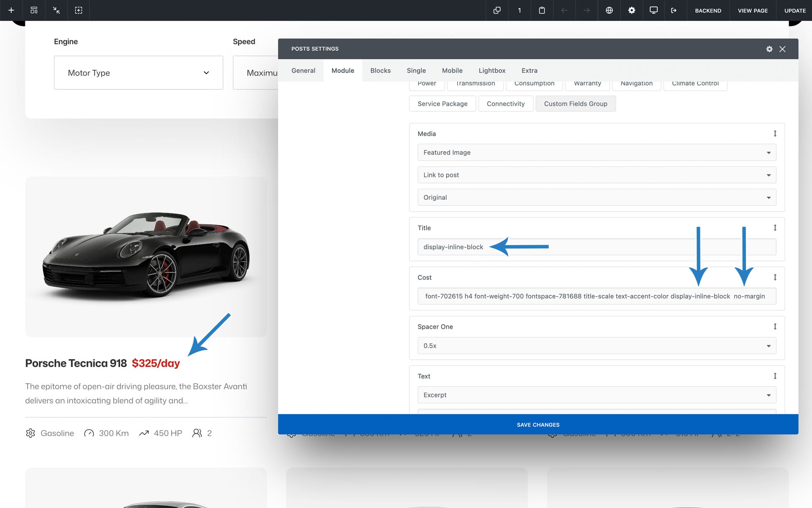Toggle the Service Package element button
This screenshot has height=508, width=812.
[x=442, y=104]
